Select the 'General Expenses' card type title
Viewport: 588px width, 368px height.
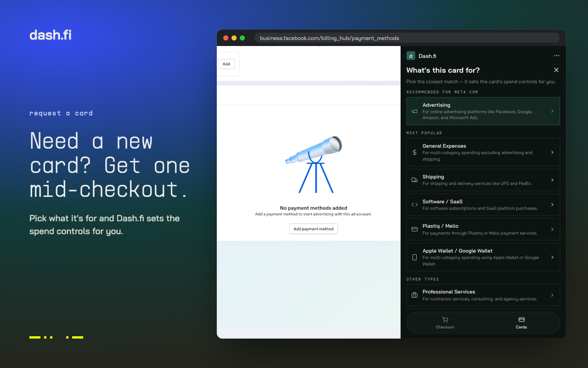pyautogui.click(x=444, y=146)
